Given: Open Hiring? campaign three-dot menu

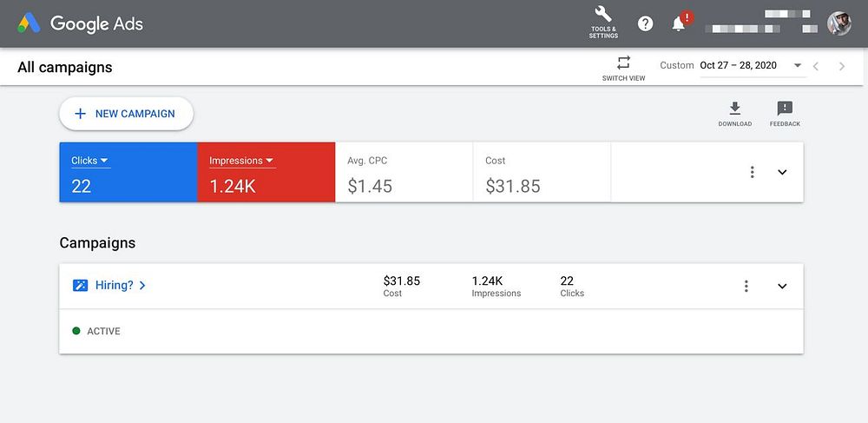Looking at the screenshot, I should click(x=746, y=286).
